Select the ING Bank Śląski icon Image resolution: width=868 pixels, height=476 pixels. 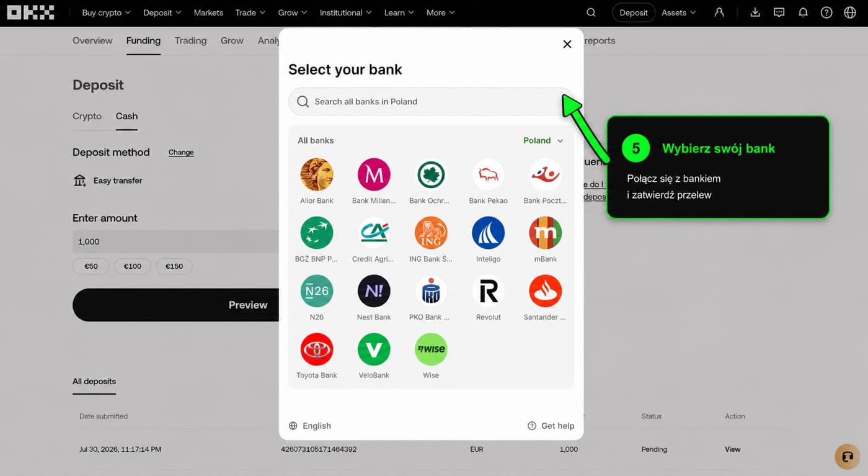pos(431,233)
